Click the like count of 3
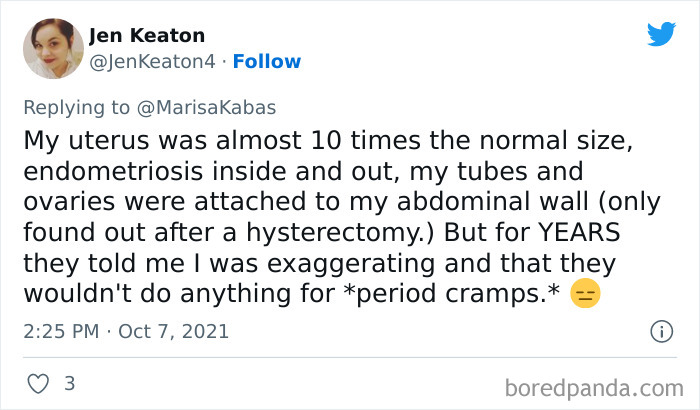The width and height of the screenshot is (700, 410). pos(69,383)
